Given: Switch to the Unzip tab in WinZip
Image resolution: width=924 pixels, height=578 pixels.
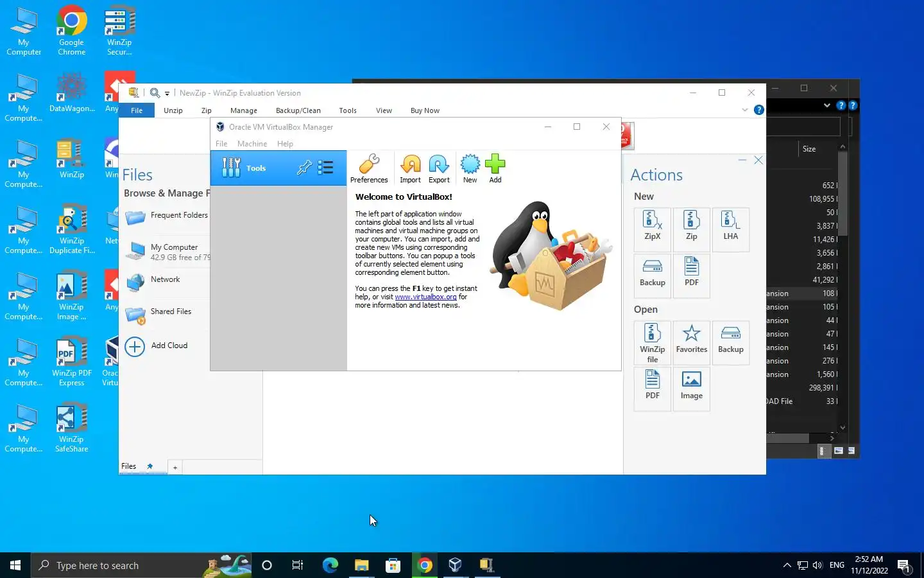Looking at the screenshot, I should pyautogui.click(x=173, y=110).
